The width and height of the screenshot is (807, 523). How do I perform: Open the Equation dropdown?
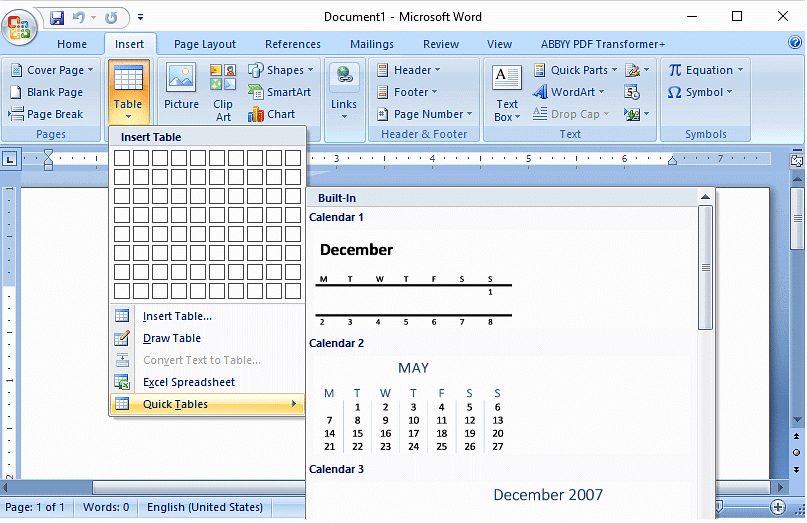tap(706, 70)
